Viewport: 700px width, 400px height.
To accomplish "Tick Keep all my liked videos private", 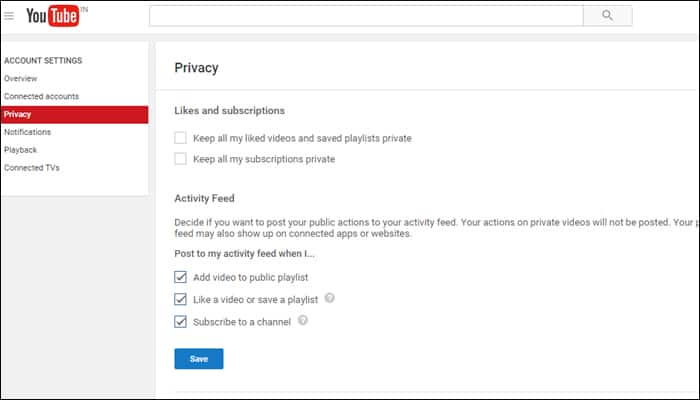I will click(180, 138).
